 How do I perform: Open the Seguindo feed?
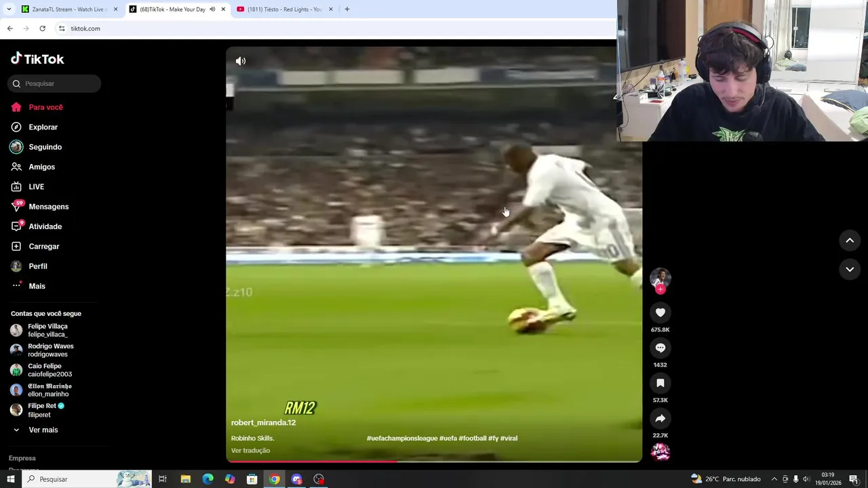(x=45, y=147)
